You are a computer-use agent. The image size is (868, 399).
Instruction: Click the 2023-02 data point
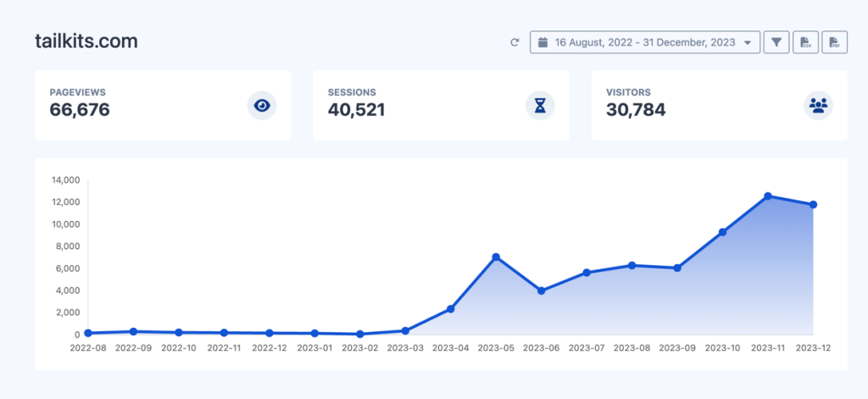tap(359, 335)
